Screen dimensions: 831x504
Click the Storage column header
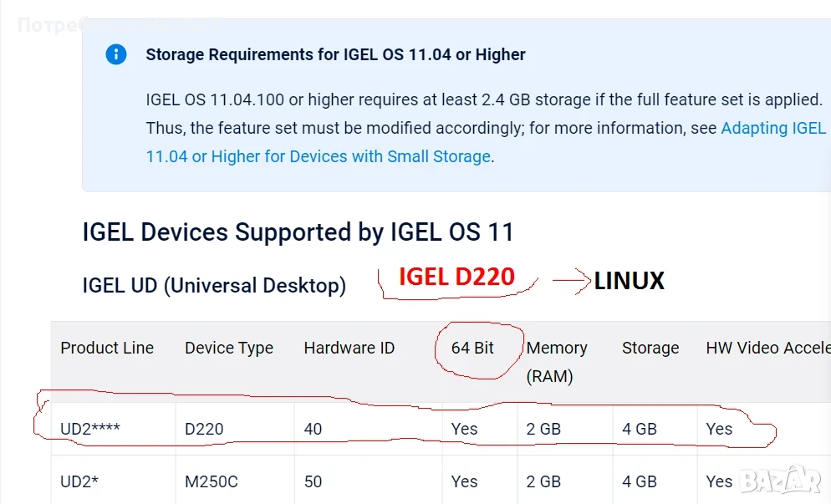650,348
